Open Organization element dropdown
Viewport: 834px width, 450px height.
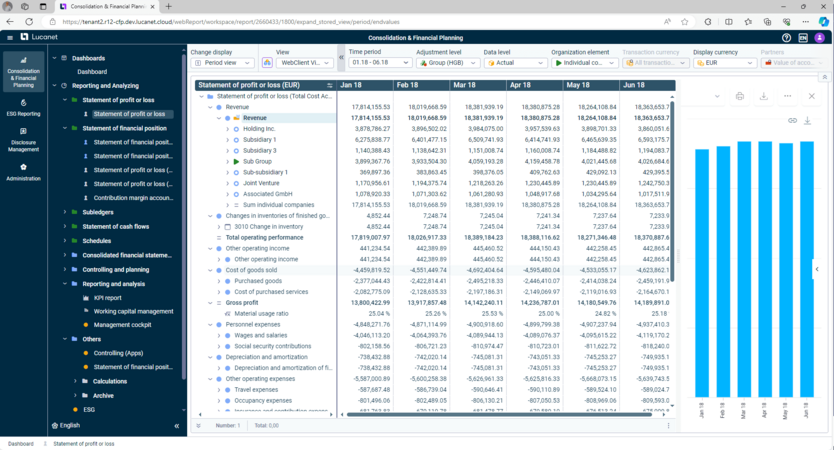tap(585, 63)
